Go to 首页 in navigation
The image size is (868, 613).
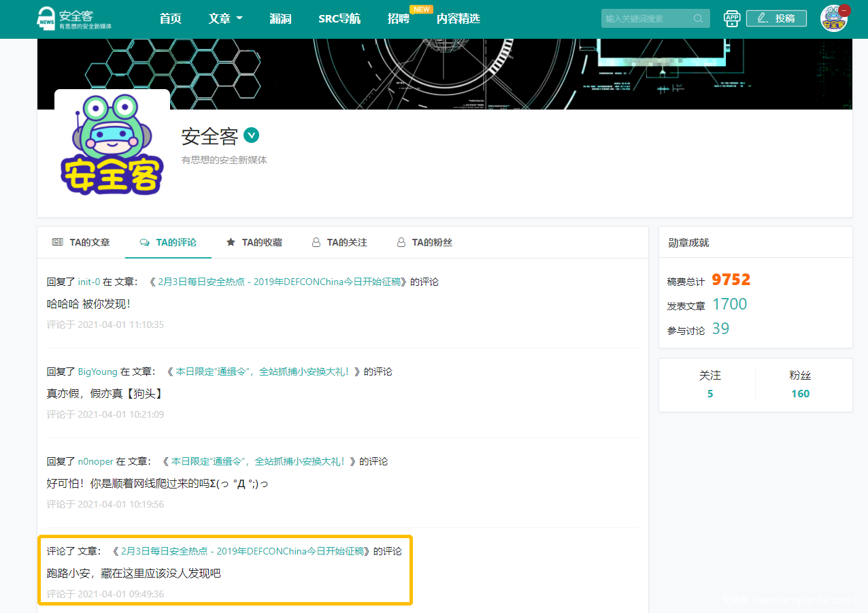170,18
